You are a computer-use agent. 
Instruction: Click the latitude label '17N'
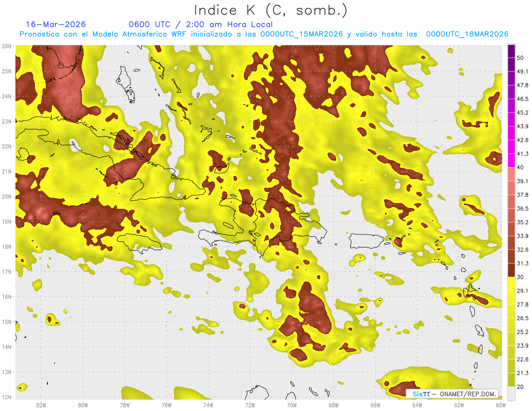click(x=7, y=272)
